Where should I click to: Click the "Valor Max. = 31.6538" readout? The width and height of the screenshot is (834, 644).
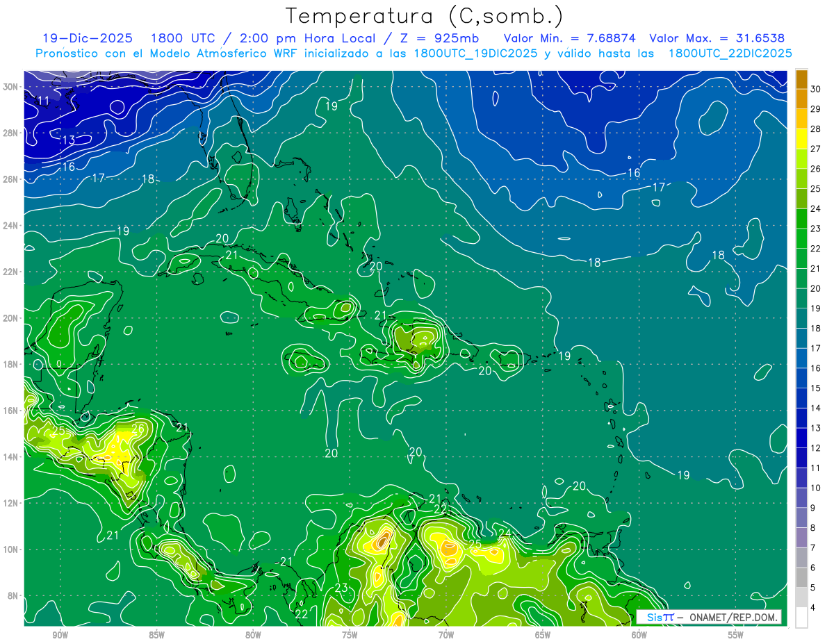click(717, 38)
